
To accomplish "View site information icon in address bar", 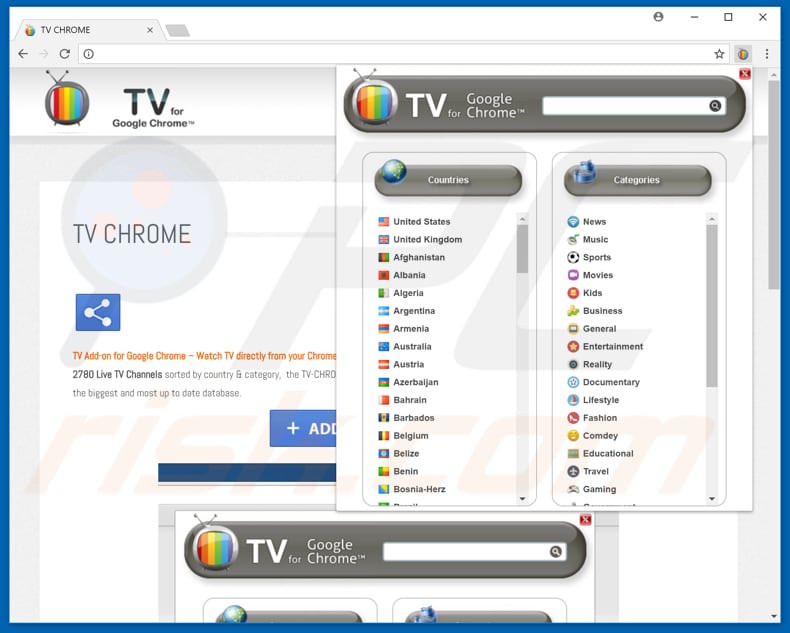I will pyautogui.click(x=89, y=54).
